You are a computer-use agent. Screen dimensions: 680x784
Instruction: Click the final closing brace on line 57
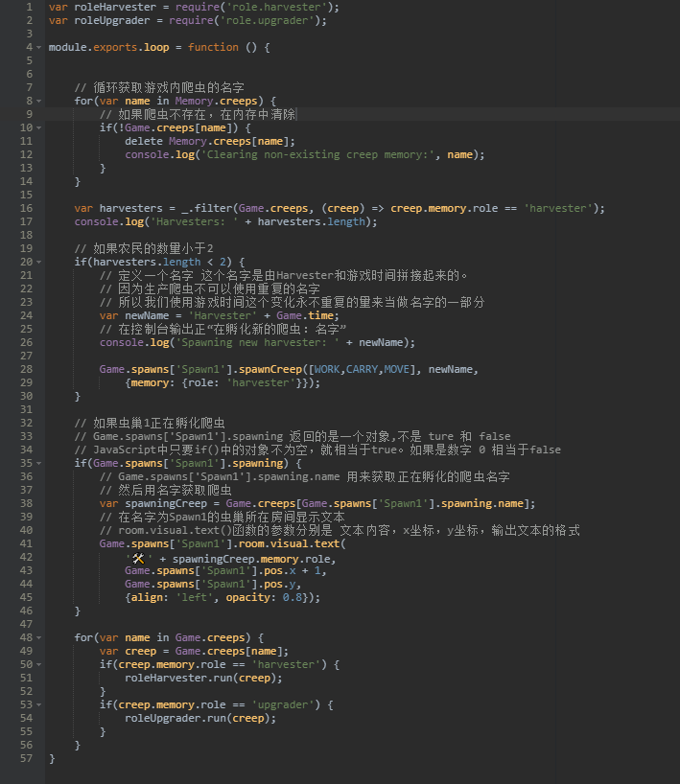coord(52,758)
